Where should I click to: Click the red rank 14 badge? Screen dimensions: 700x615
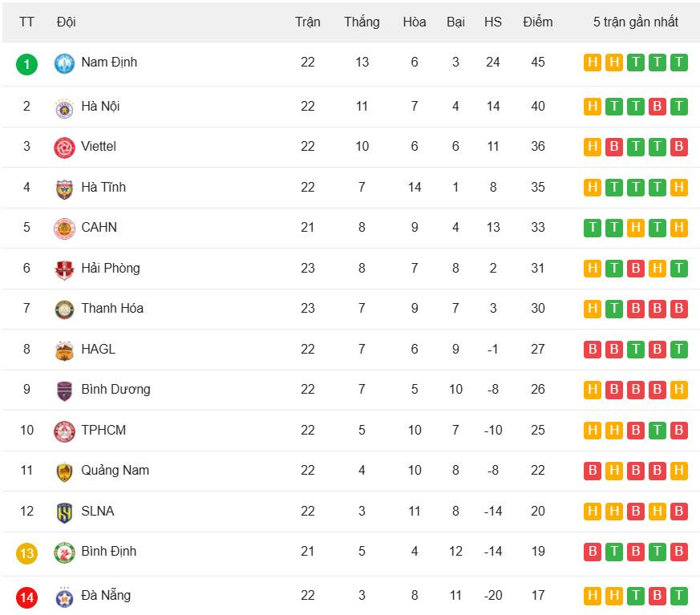pos(26,597)
